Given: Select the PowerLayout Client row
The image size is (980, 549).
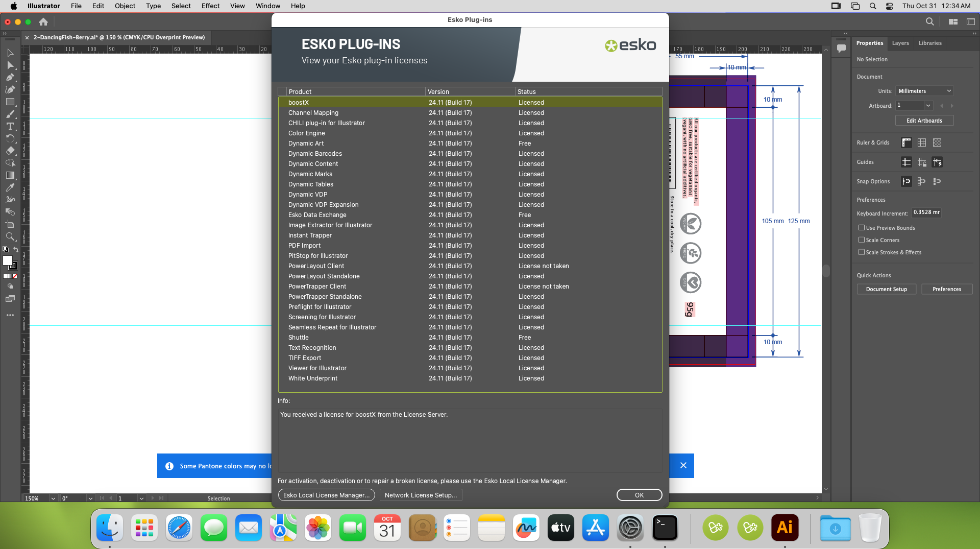Looking at the screenshot, I should [x=470, y=266].
